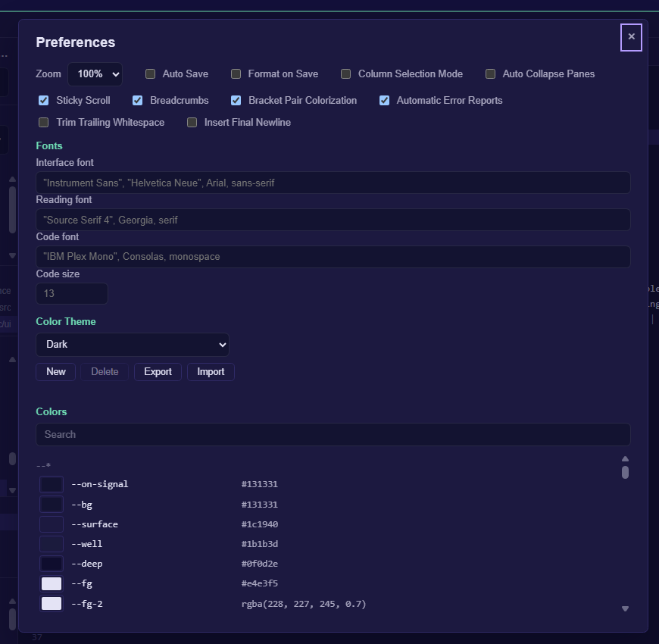Open the --fg-2 color swatch
The image size is (659, 644).
(52, 604)
